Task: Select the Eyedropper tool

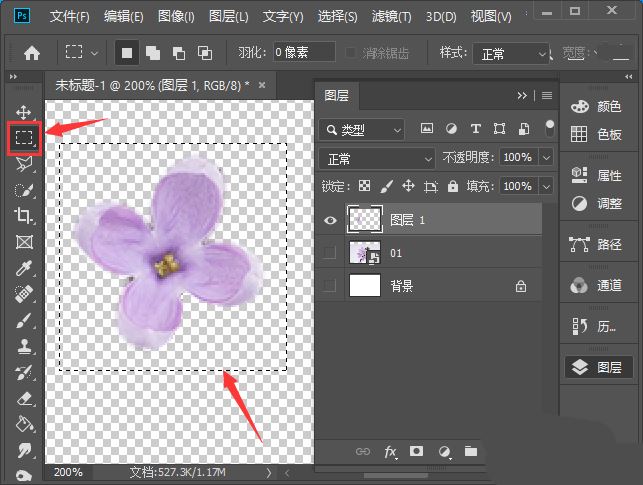Action: point(23,268)
